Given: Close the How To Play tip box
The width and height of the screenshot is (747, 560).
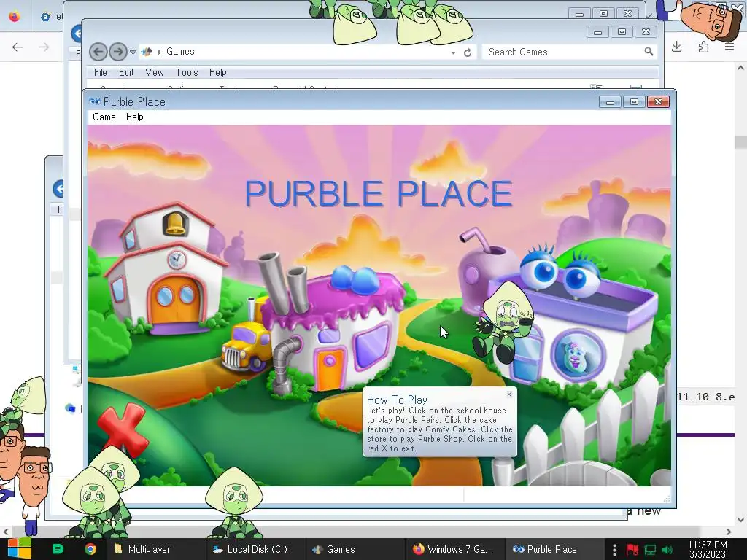Looking at the screenshot, I should tap(508, 394).
